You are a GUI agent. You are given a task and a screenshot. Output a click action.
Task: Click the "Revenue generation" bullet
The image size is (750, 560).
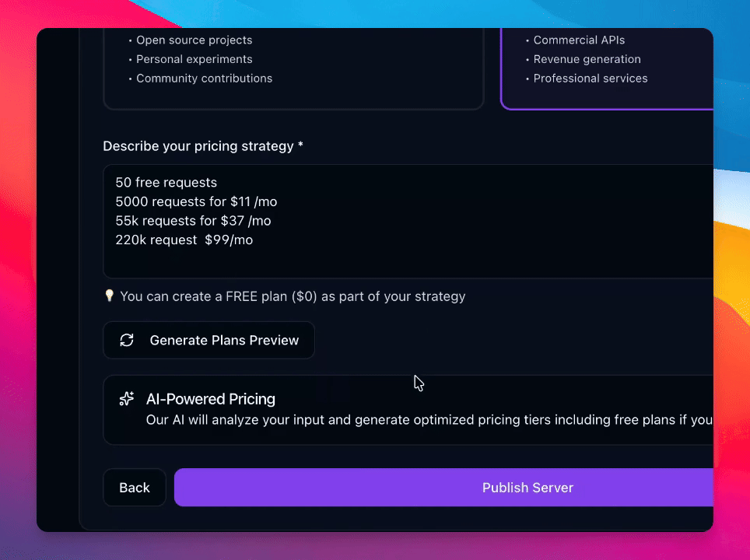[587, 59]
